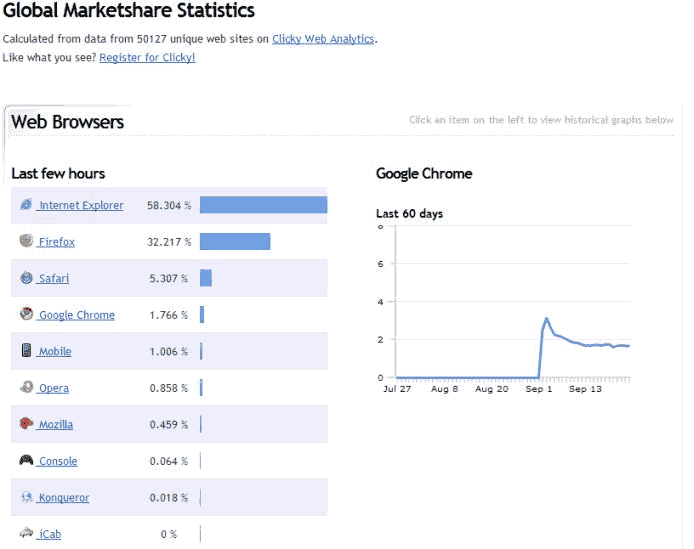
Task: Click the 58.304 % value
Action: (x=169, y=205)
